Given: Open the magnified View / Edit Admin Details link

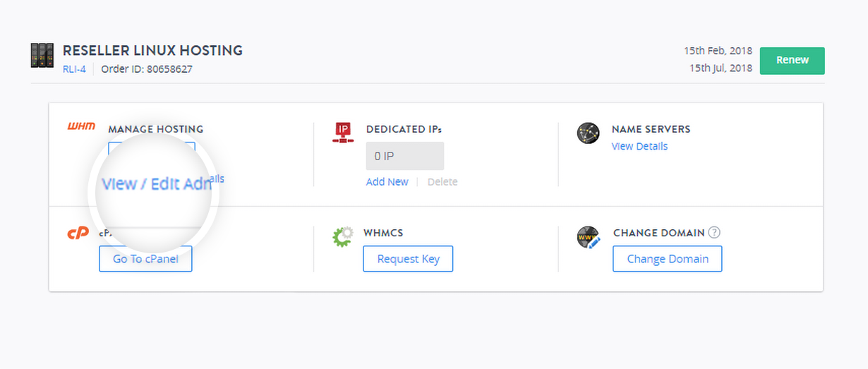Looking at the screenshot, I should (x=156, y=184).
